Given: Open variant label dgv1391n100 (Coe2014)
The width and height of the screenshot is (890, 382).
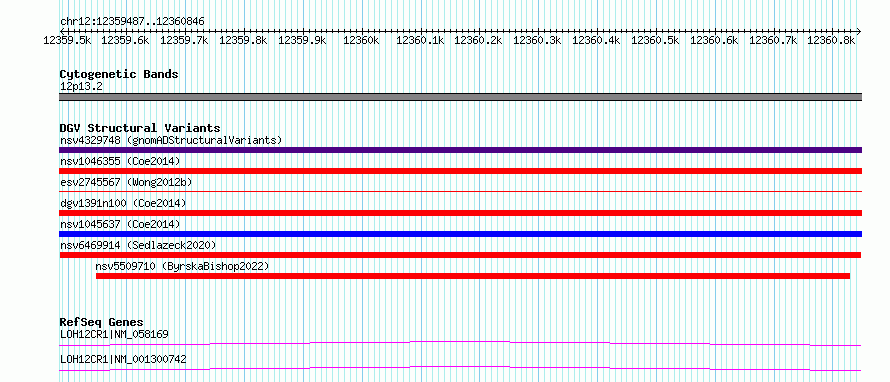Looking at the screenshot, I should (123, 203).
